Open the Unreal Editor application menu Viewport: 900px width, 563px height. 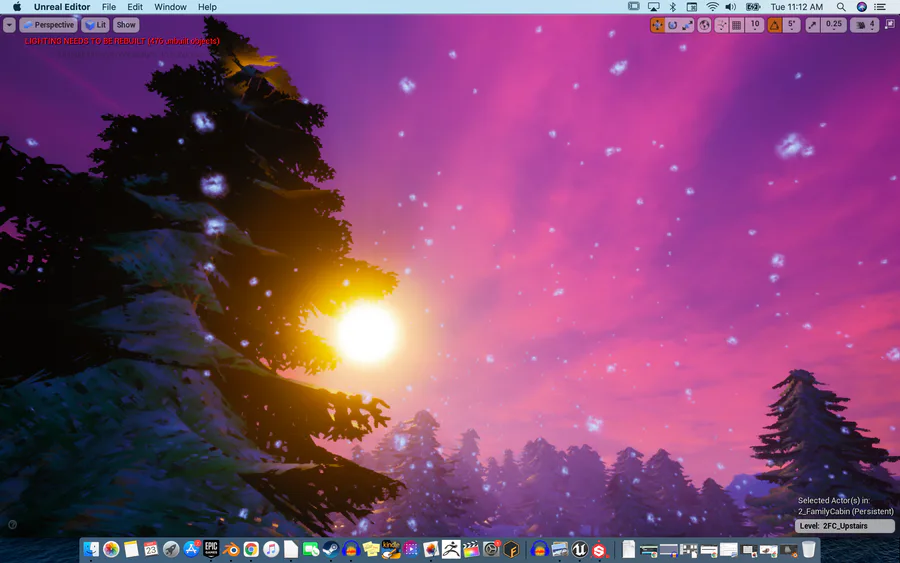[62, 7]
